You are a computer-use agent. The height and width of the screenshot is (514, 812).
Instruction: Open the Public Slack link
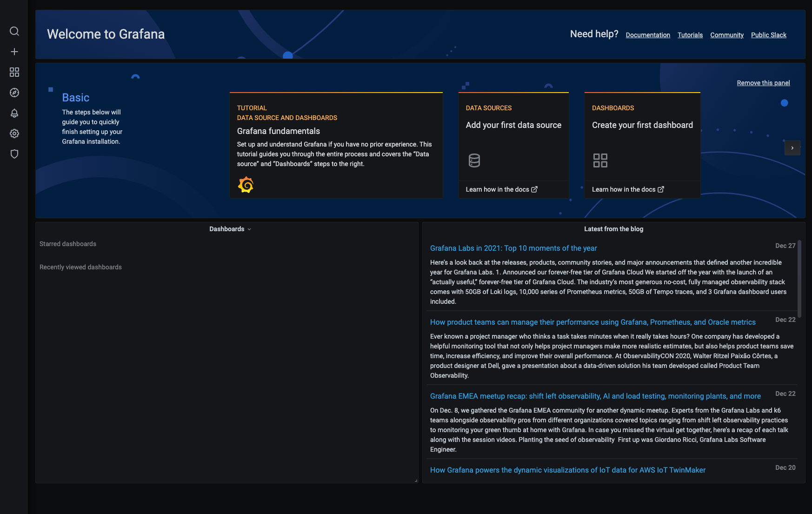click(769, 35)
